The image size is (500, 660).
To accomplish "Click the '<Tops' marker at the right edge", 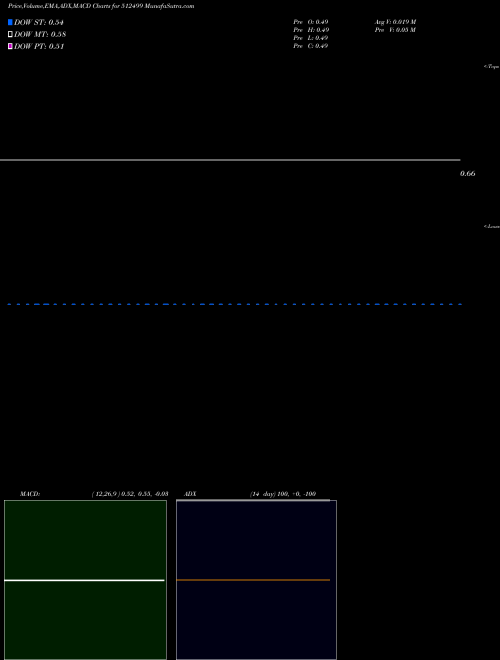I will tap(492, 67).
